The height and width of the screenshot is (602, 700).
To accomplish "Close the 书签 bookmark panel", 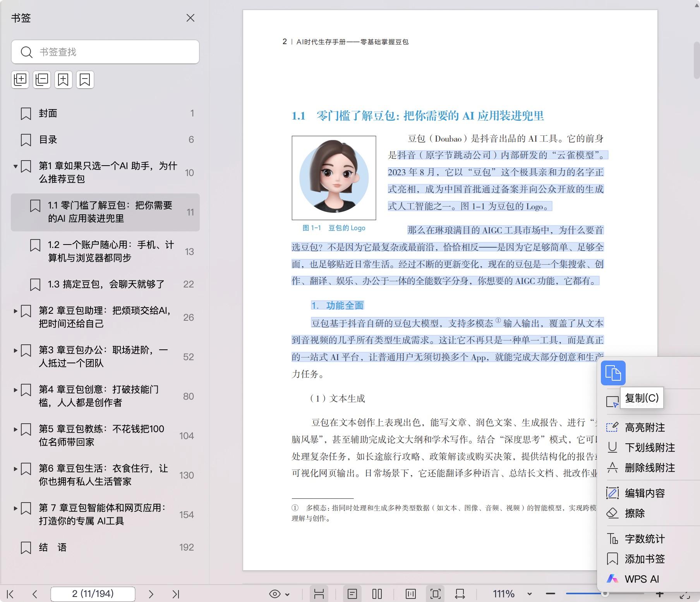I will click(x=190, y=18).
